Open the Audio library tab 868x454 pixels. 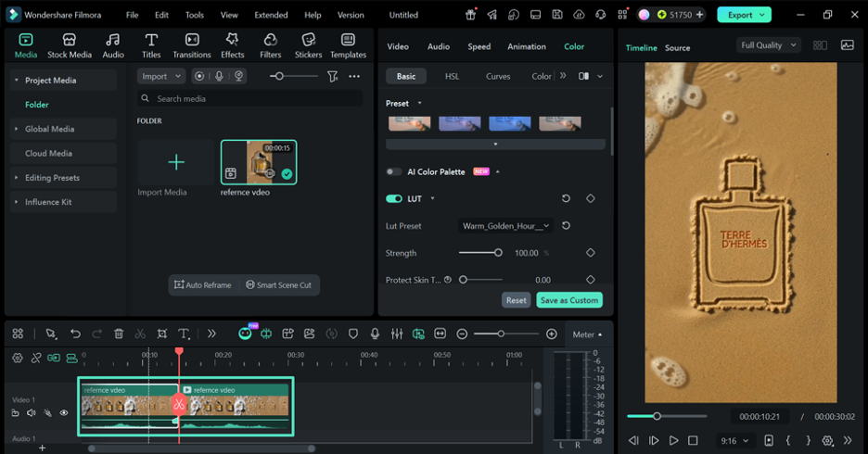point(113,46)
